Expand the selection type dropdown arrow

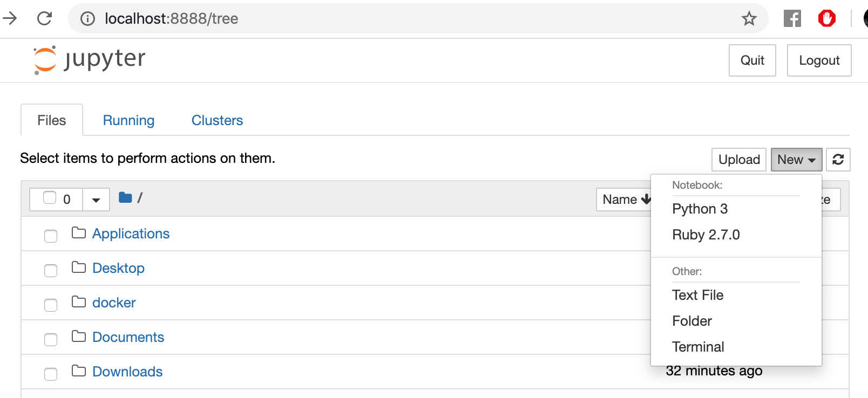pos(96,200)
